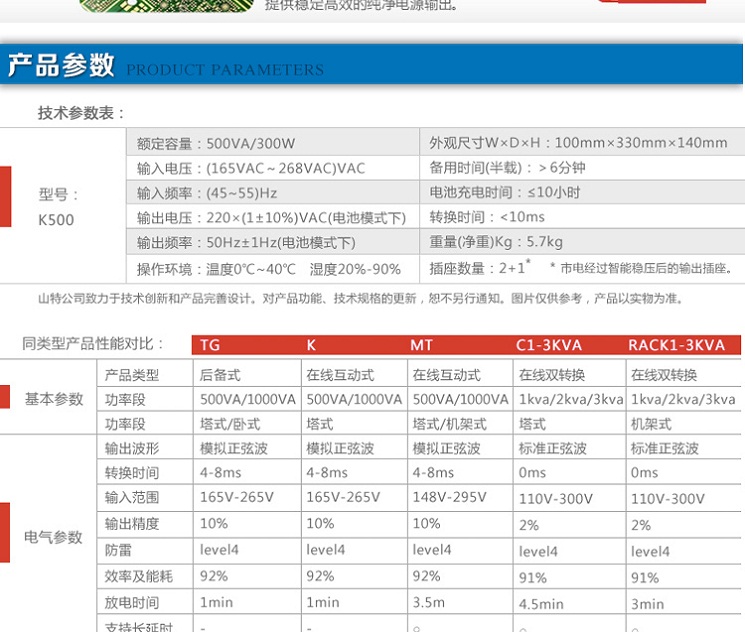The image size is (745, 632).
Task: Click the 输入频率：(45~55)Hz cell
Action: click(273, 192)
